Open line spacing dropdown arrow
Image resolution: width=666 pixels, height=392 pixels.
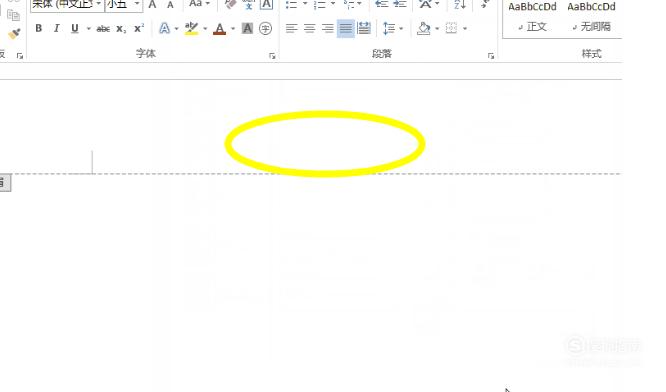(x=401, y=28)
